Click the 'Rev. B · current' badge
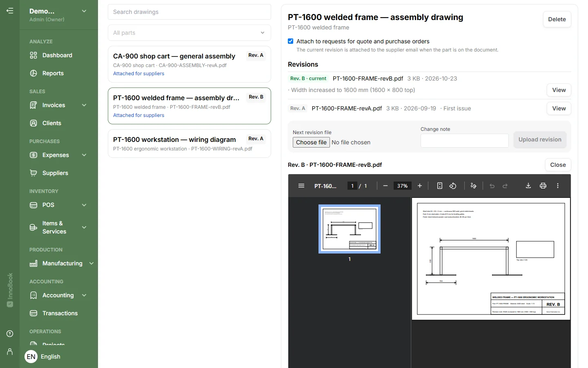Screen dimensions: 588x368 click(x=308, y=79)
